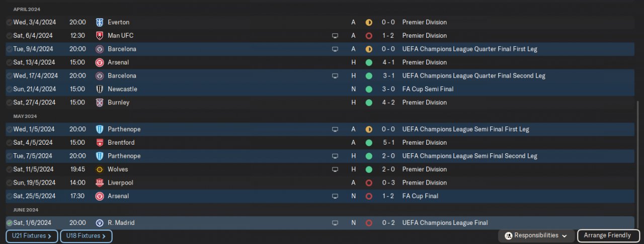This screenshot has width=644, height=244.
Task: Open the Responsibilities dropdown
Action: [536, 235]
